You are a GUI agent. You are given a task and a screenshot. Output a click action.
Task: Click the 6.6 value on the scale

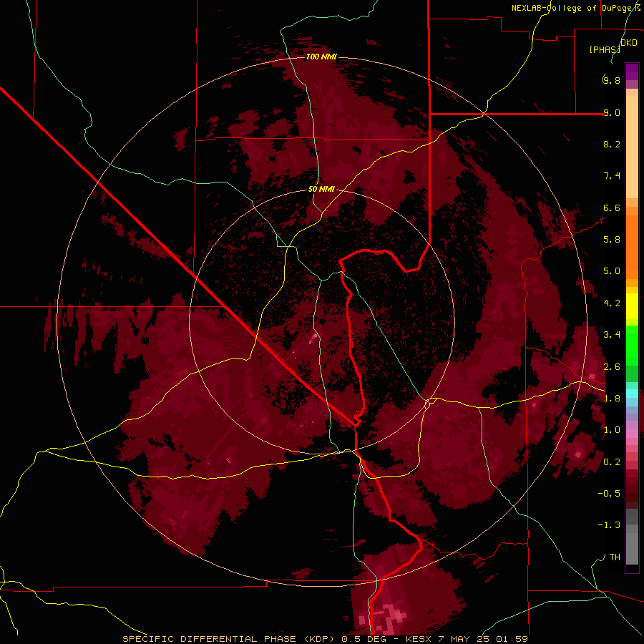click(x=612, y=208)
